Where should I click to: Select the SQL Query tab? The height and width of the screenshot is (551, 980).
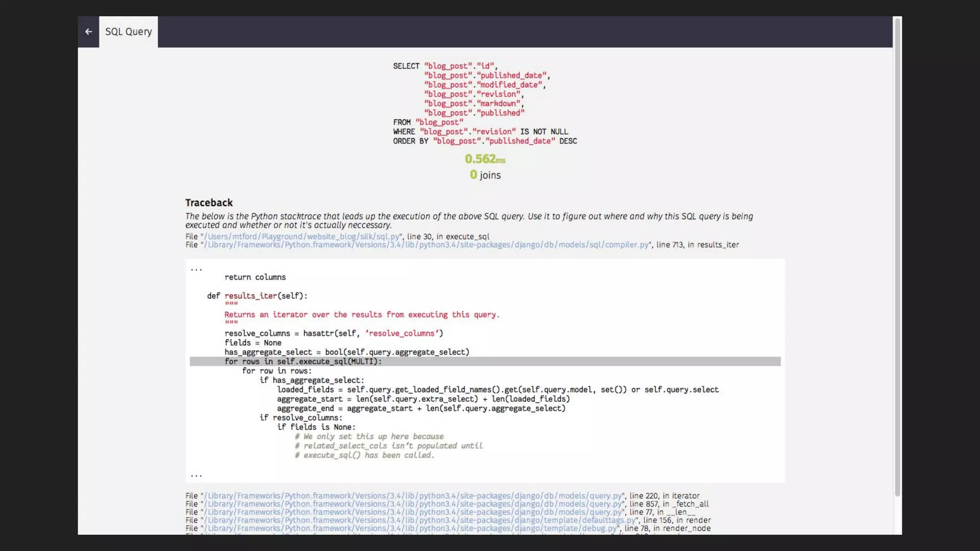pyautogui.click(x=128, y=32)
